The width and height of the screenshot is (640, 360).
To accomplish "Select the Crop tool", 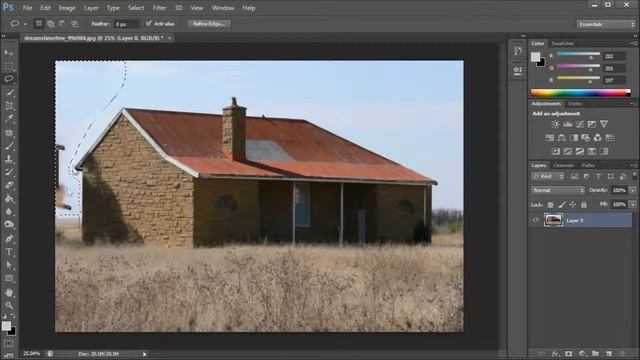I will click(9, 106).
